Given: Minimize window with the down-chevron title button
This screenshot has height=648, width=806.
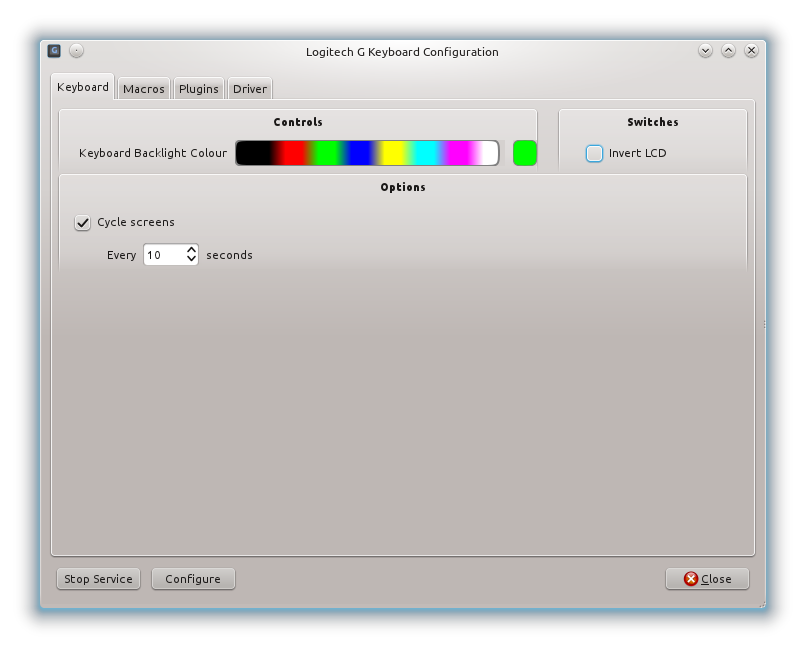Looking at the screenshot, I should [705, 51].
